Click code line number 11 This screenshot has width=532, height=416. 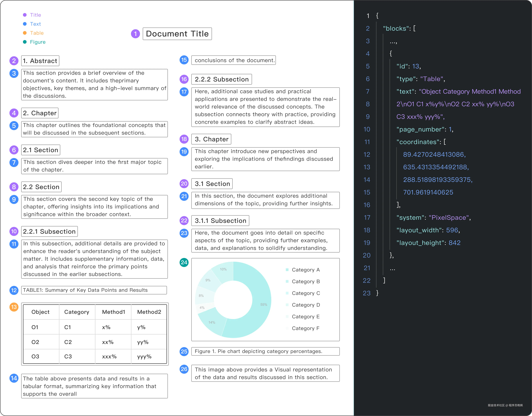(367, 142)
